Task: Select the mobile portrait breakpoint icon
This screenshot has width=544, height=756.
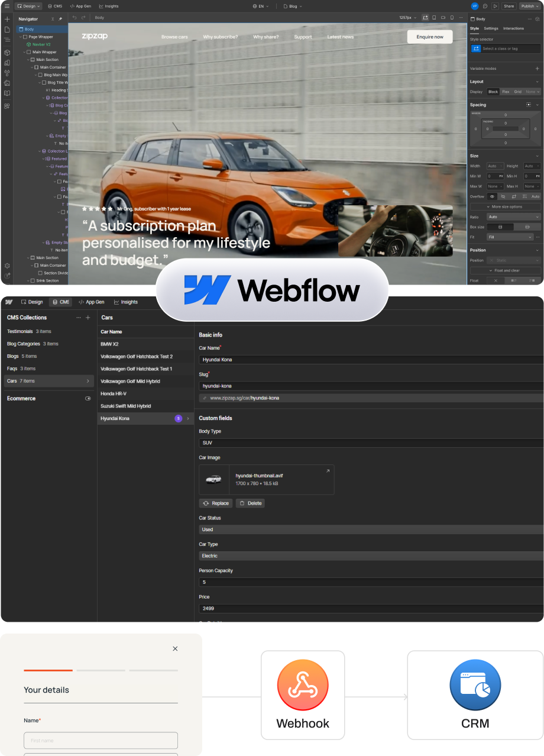Action: [x=452, y=18]
